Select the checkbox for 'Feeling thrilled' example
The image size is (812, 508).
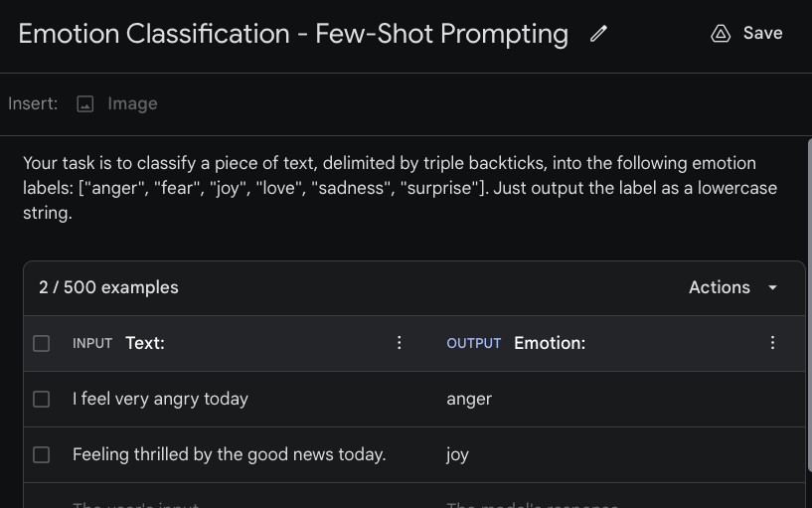pos(41,454)
